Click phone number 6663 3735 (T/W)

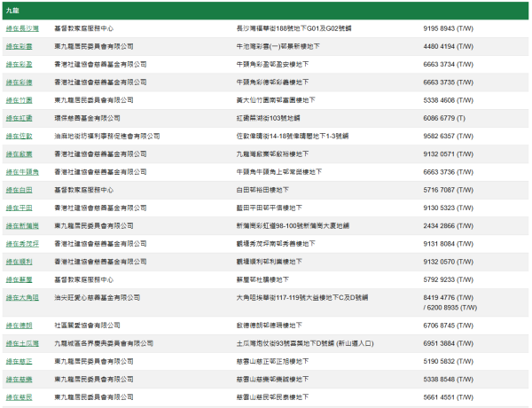click(x=448, y=82)
